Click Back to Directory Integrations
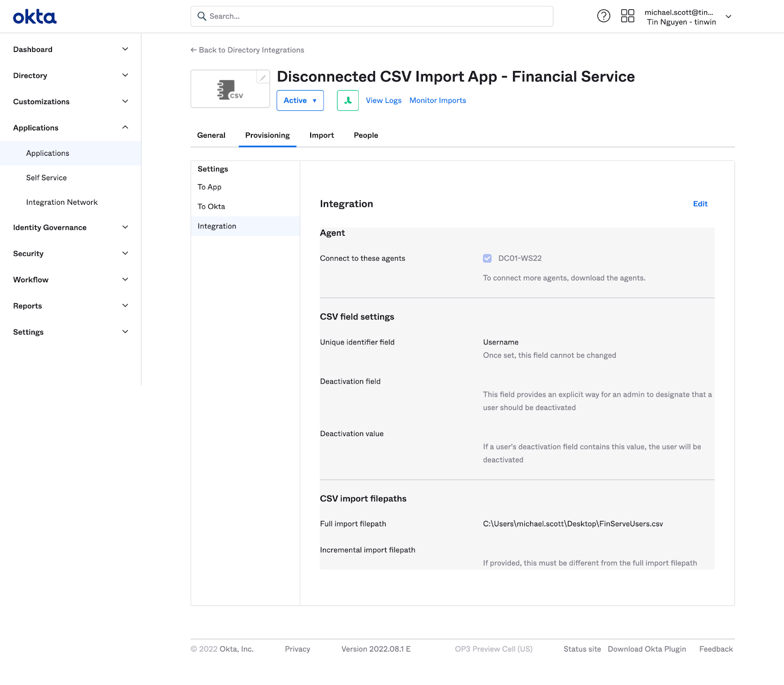 coord(247,49)
